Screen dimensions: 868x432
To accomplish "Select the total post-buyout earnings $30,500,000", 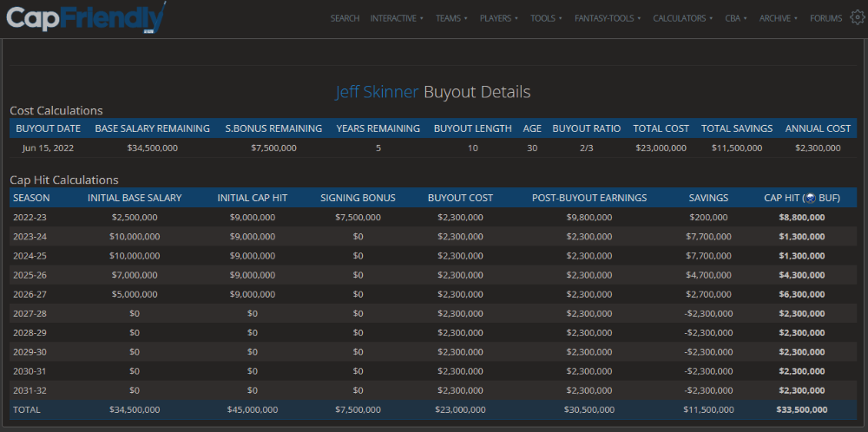I will [589, 409].
